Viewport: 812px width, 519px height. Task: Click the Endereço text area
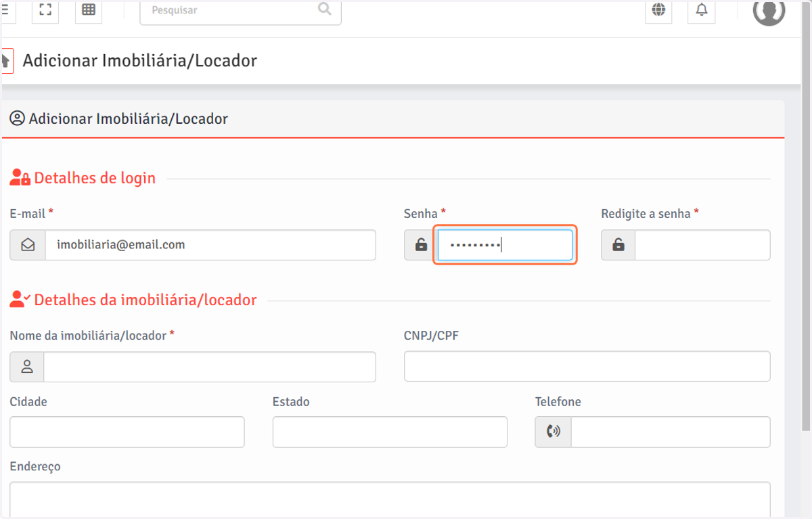tap(390, 499)
